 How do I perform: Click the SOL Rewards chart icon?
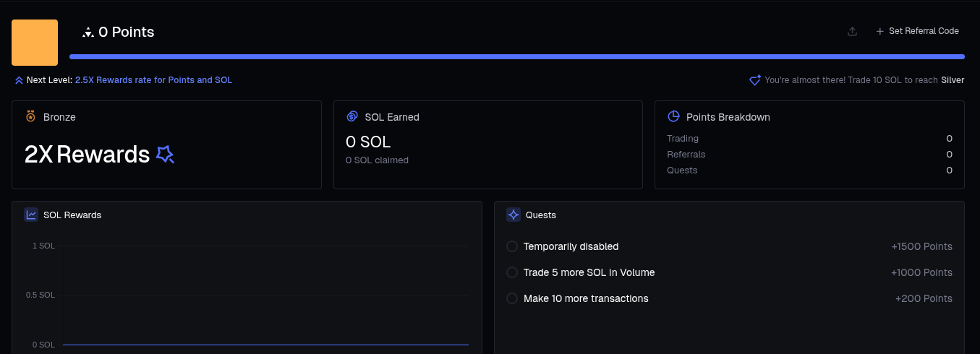click(x=31, y=215)
